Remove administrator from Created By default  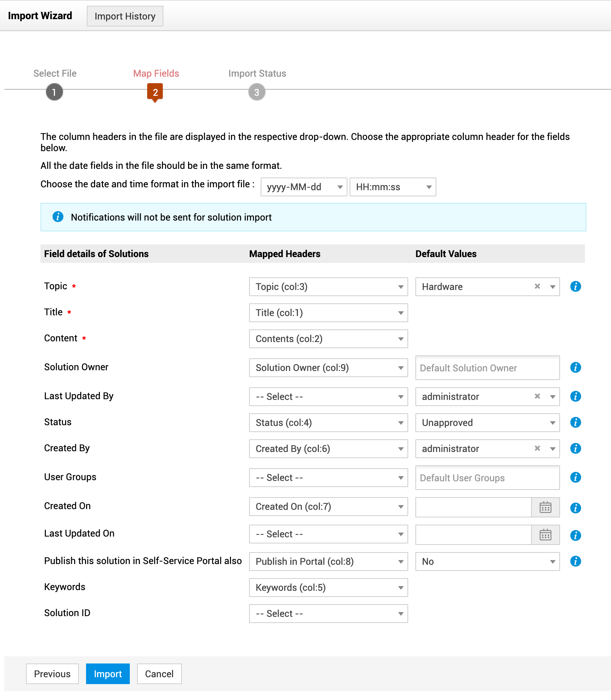pyautogui.click(x=537, y=448)
